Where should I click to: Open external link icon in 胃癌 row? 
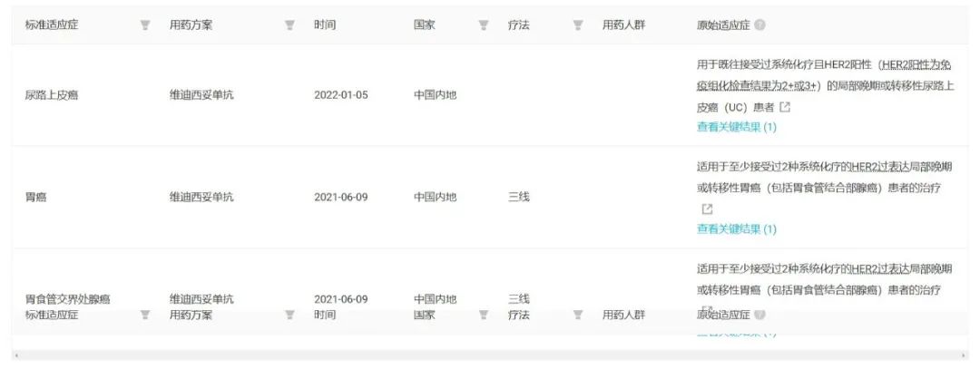click(x=707, y=209)
